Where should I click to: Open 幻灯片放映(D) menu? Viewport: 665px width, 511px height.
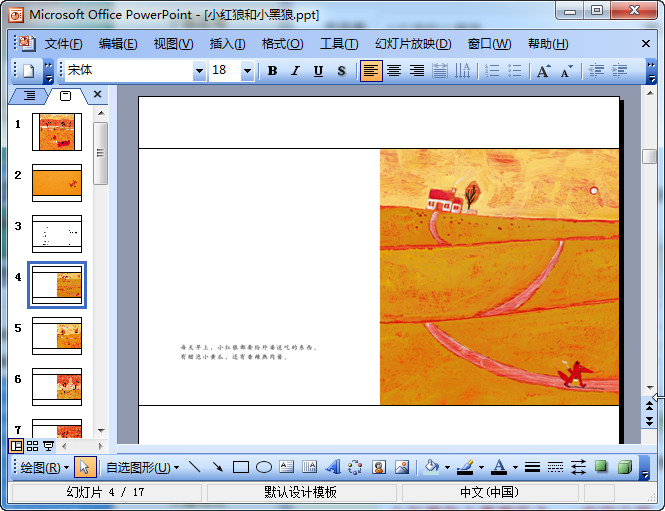pos(413,44)
